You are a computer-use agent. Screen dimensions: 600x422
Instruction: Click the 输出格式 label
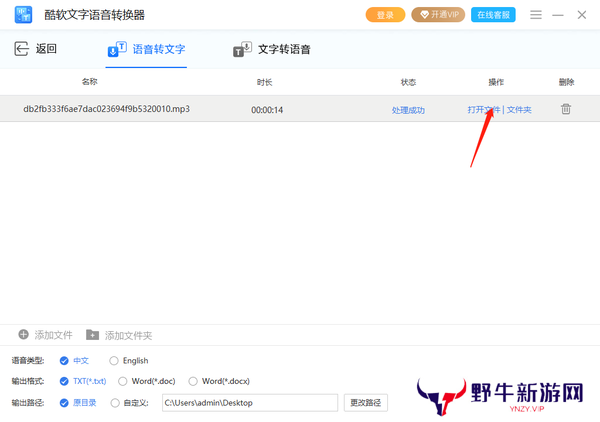pyautogui.click(x=28, y=381)
